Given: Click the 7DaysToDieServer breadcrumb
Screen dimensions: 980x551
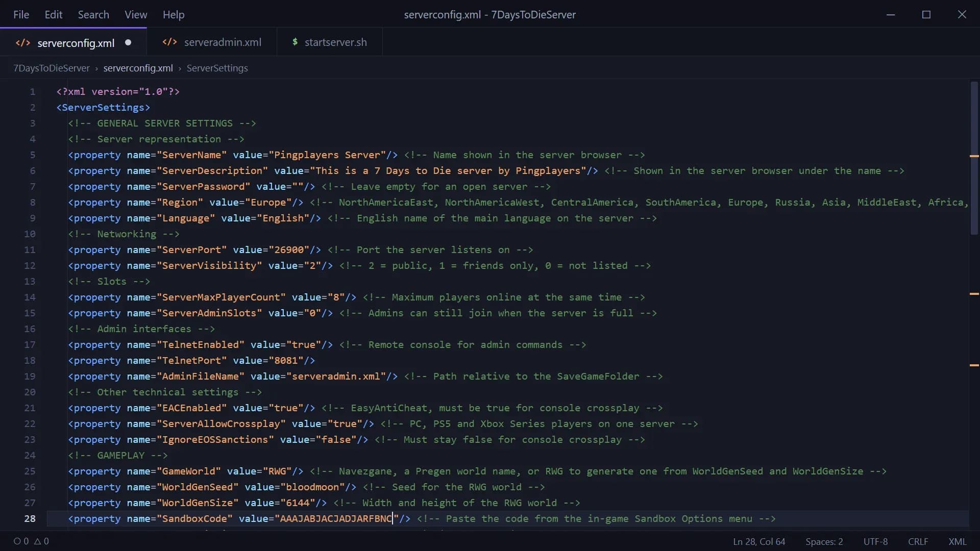Looking at the screenshot, I should point(51,68).
